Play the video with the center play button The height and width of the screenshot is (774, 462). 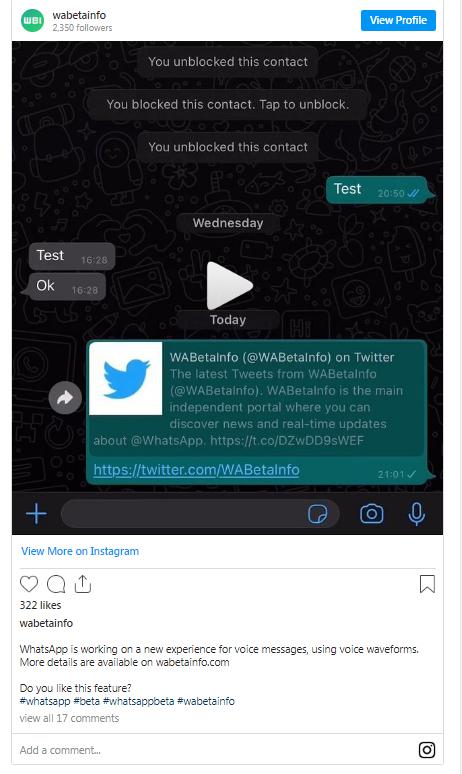pos(229,285)
